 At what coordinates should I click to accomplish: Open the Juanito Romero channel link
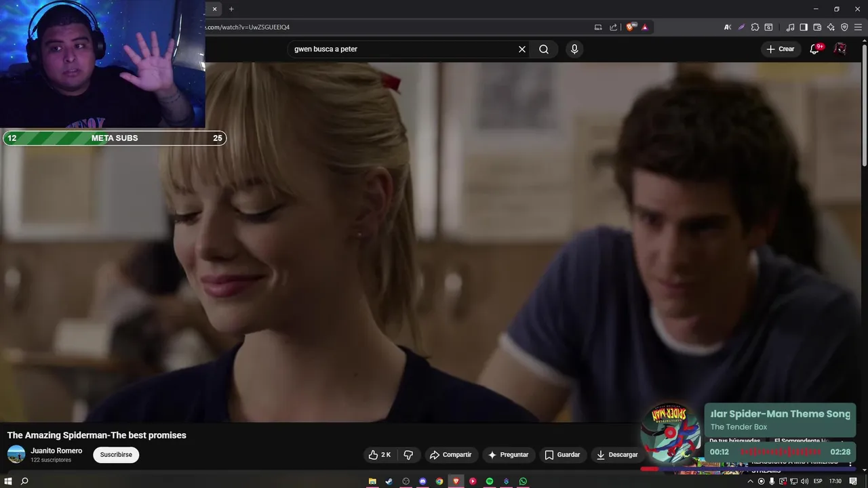coord(56,451)
